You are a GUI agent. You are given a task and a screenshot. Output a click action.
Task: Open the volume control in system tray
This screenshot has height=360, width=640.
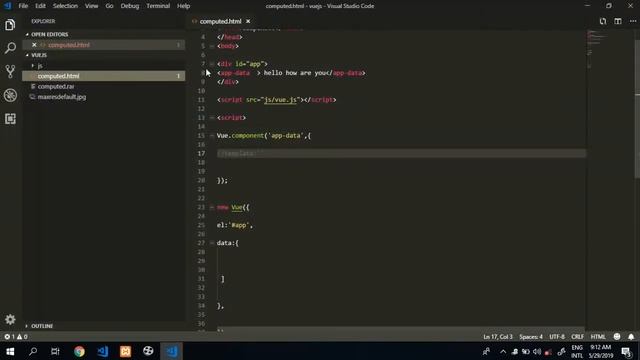(x=537, y=351)
